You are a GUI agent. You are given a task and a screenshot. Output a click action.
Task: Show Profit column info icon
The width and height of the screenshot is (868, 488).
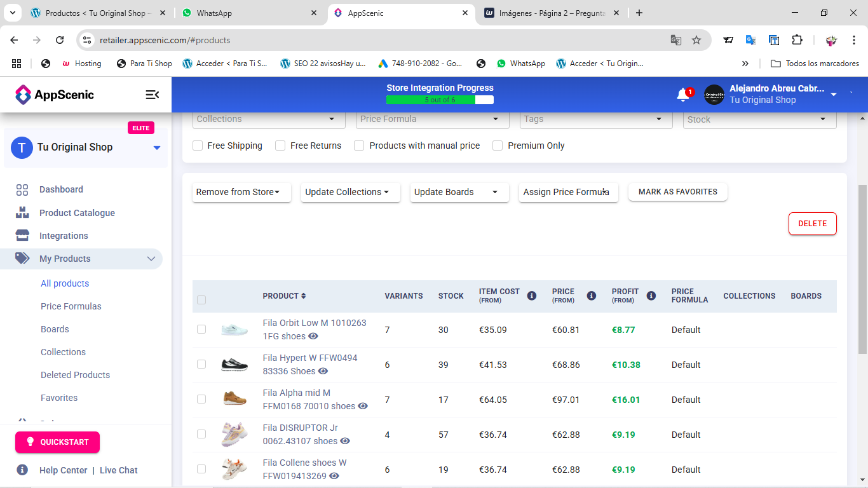651,295
